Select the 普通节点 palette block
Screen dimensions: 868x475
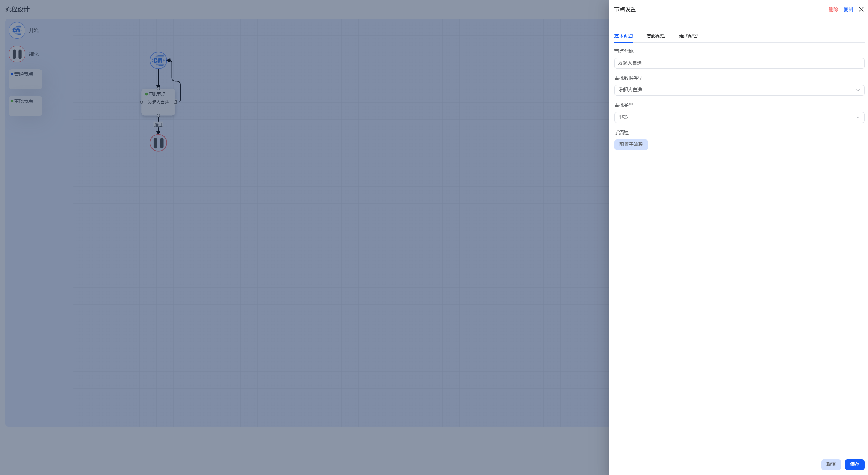coord(25,79)
